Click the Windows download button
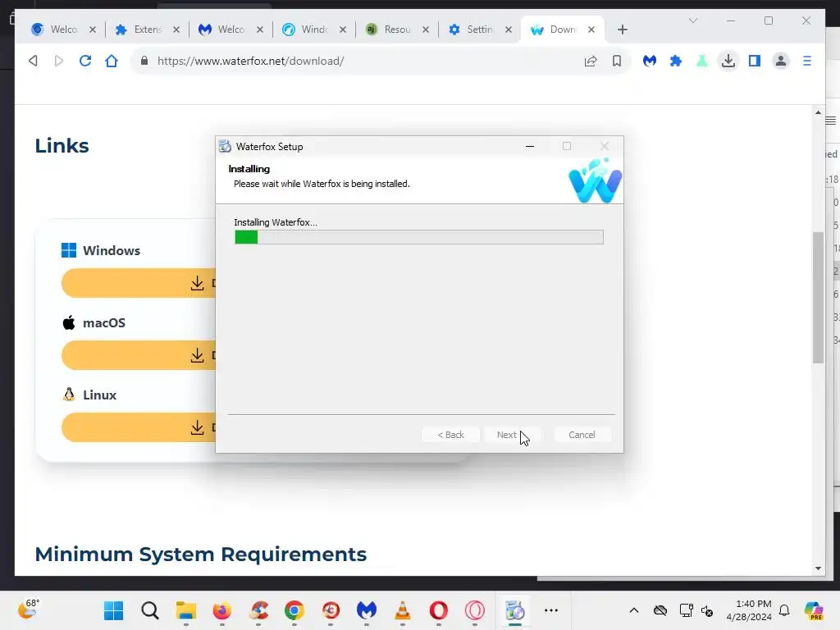Screen dimensions: 840x630 (139, 283)
